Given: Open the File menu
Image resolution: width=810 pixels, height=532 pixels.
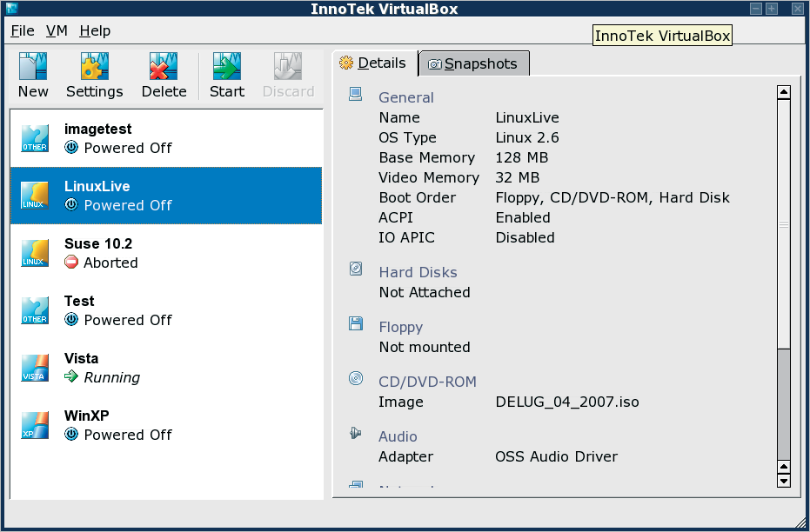Looking at the screenshot, I should (x=23, y=31).
